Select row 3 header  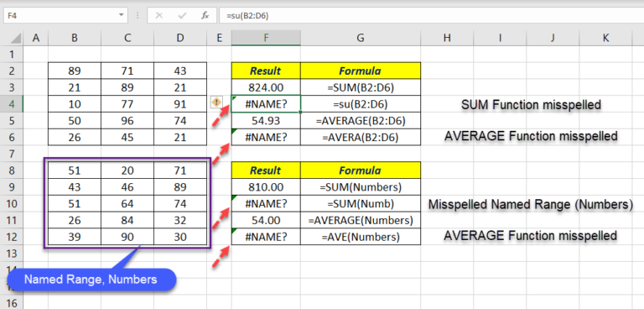pyautogui.click(x=12, y=87)
